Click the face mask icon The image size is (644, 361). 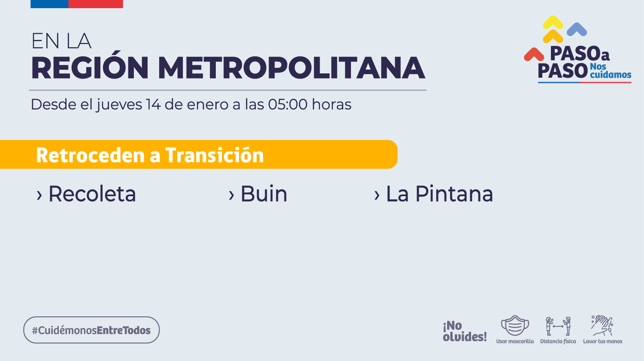click(x=515, y=326)
